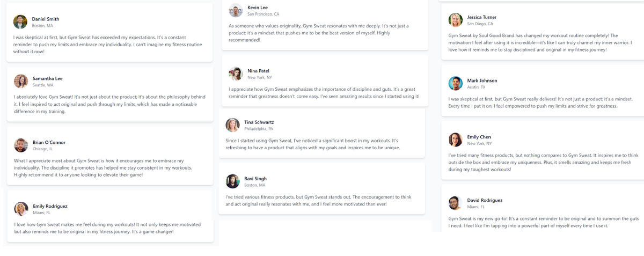Select the Jessica Turner name heading
Image resolution: width=644 pixels, height=256 pixels.
coord(481,17)
